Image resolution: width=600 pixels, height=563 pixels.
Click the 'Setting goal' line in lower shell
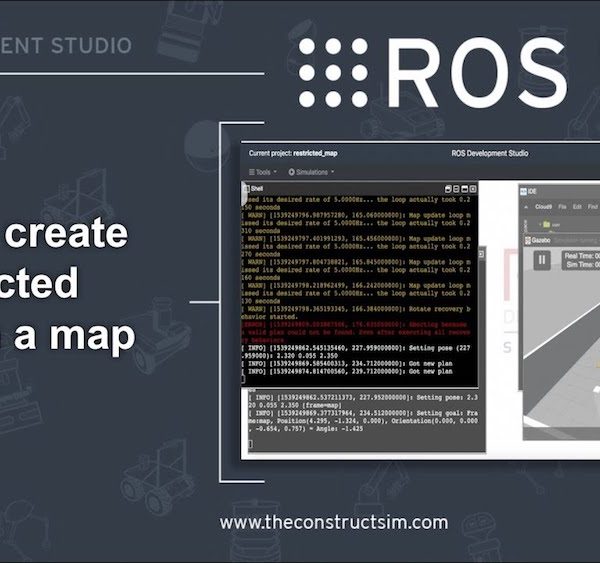click(x=363, y=421)
